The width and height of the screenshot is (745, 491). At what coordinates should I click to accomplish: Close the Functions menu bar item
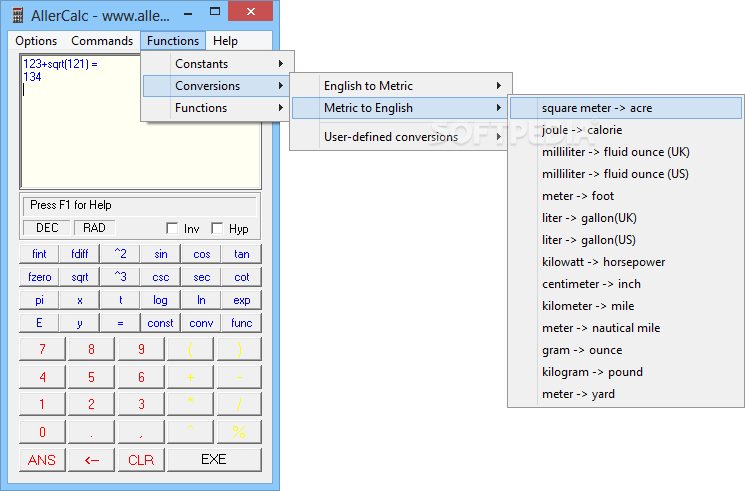[173, 41]
